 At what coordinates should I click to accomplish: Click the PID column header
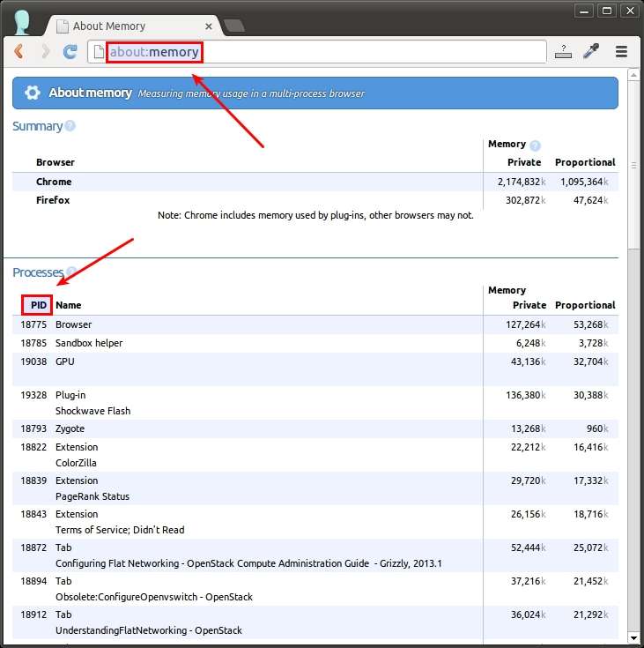(39, 305)
